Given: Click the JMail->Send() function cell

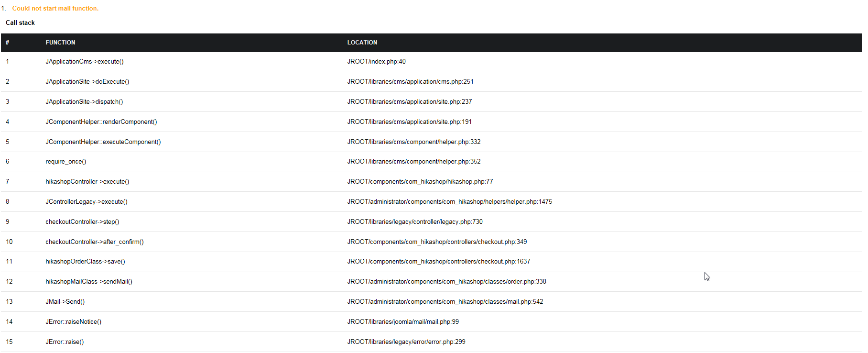Looking at the screenshot, I should click(65, 302).
